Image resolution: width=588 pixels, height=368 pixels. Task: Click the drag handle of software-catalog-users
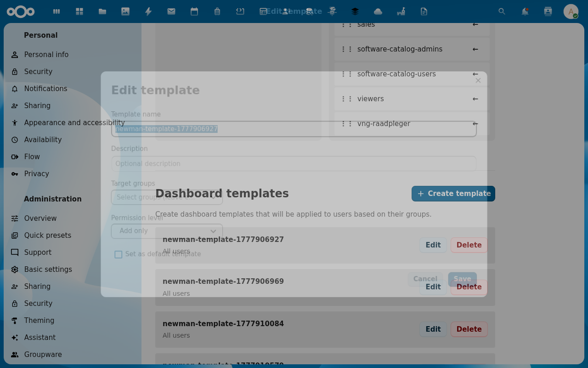347,74
